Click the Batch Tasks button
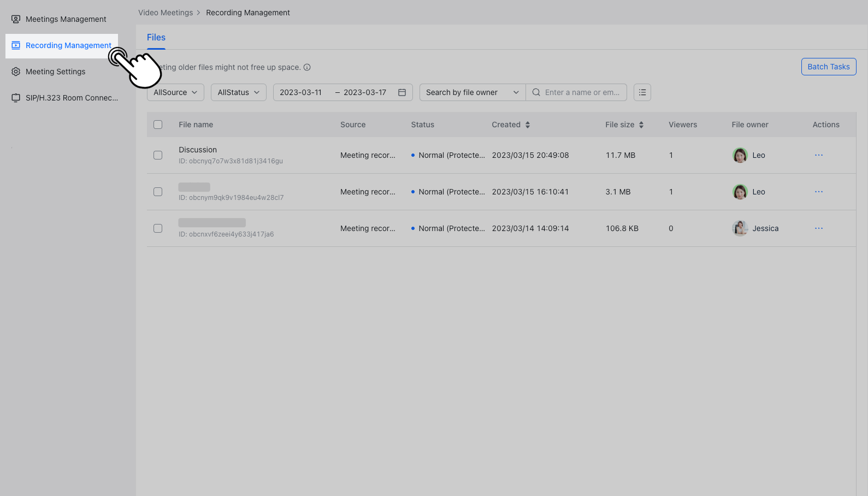Screen dimensions: 868x496 coord(828,67)
